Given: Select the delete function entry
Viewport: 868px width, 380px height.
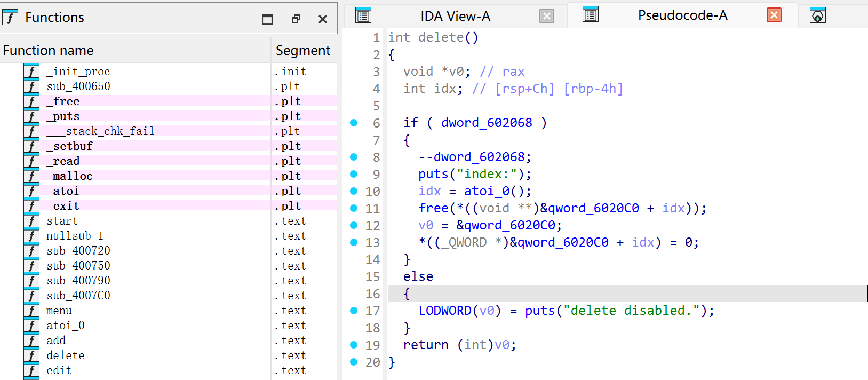Looking at the screenshot, I should 168,355.
